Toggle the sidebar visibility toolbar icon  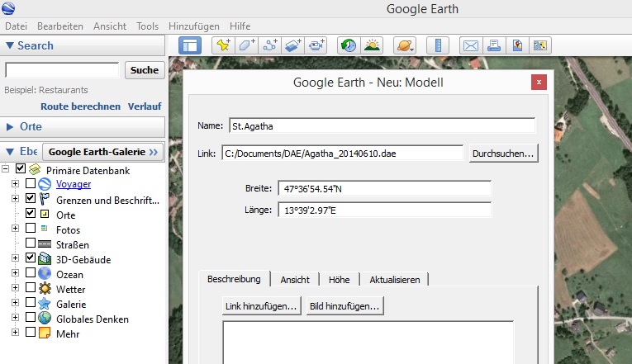point(190,45)
